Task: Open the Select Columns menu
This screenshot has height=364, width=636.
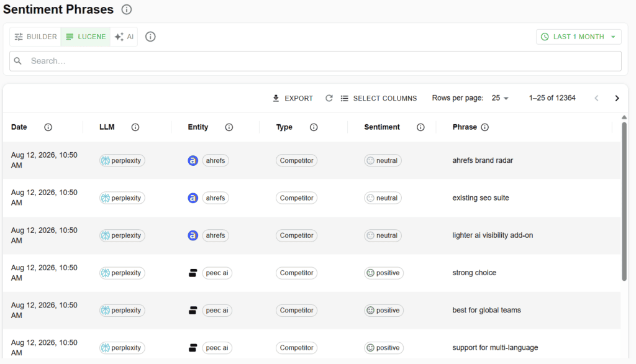Action: [378, 98]
